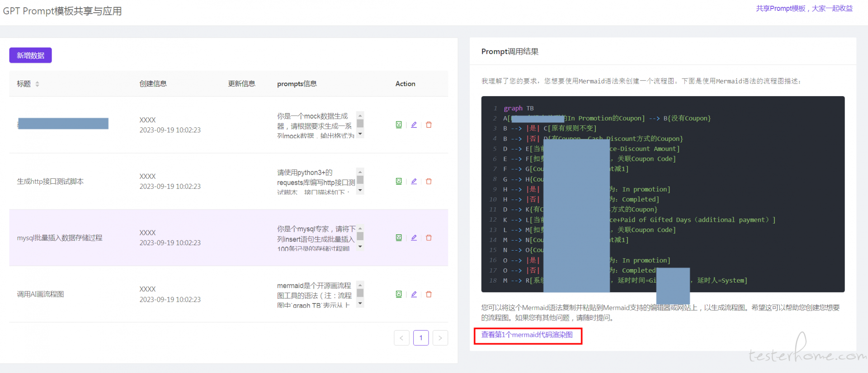The height and width of the screenshot is (373, 868).
Task: Delete the mock数据 prompt row
Action: 429,125
